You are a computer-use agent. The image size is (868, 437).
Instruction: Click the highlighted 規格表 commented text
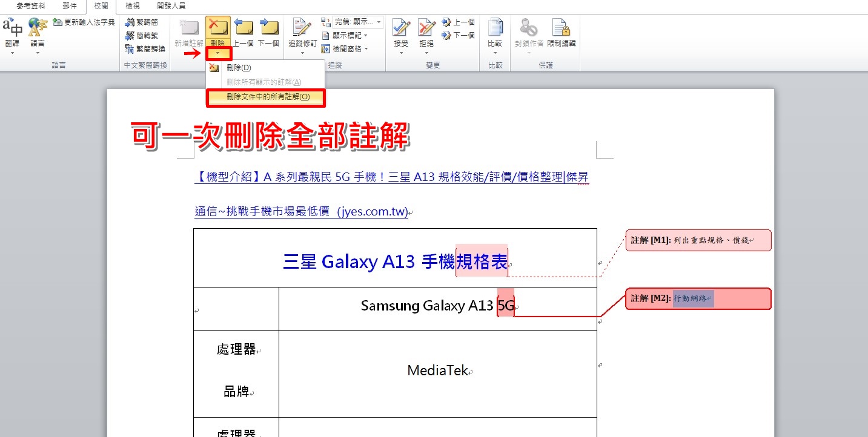(482, 261)
